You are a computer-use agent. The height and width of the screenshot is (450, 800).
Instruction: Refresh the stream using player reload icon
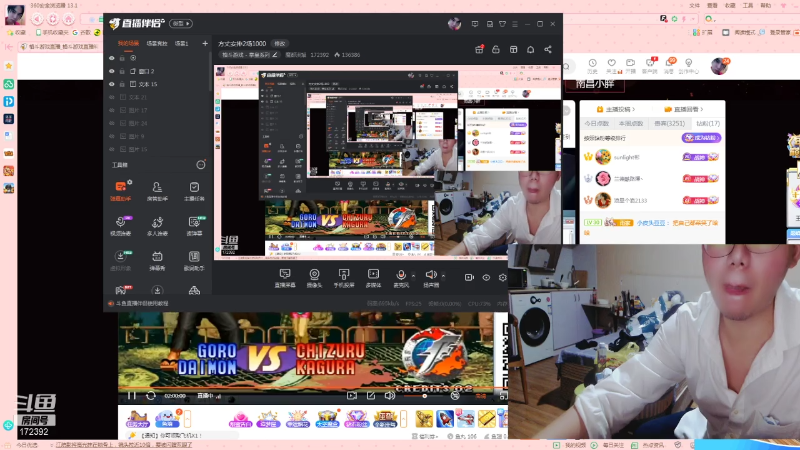click(x=151, y=395)
